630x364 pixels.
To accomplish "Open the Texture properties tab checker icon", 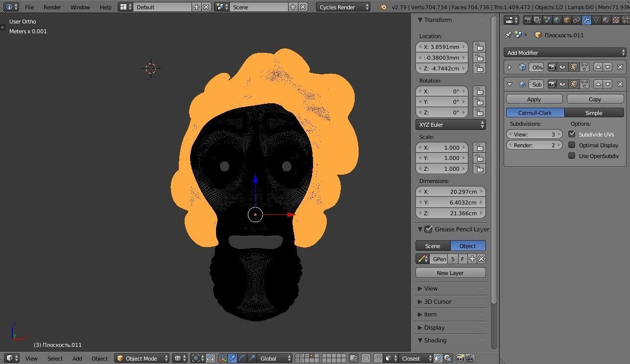I will click(x=616, y=20).
